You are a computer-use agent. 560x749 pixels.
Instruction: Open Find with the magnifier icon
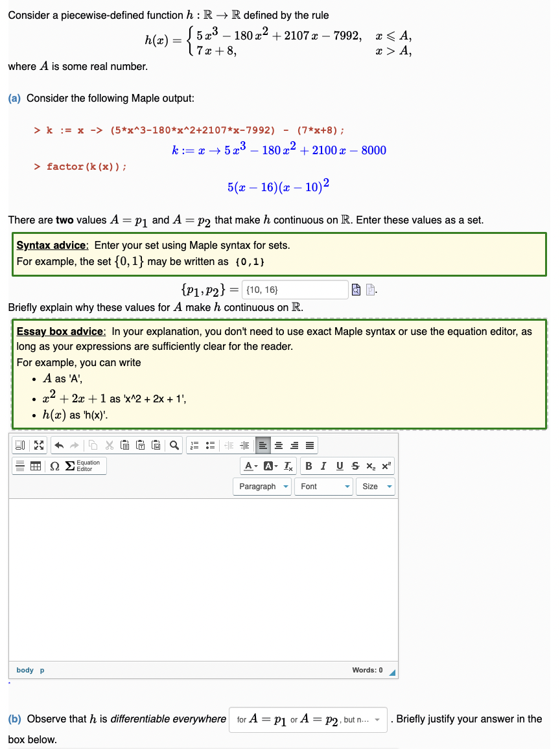(x=174, y=445)
